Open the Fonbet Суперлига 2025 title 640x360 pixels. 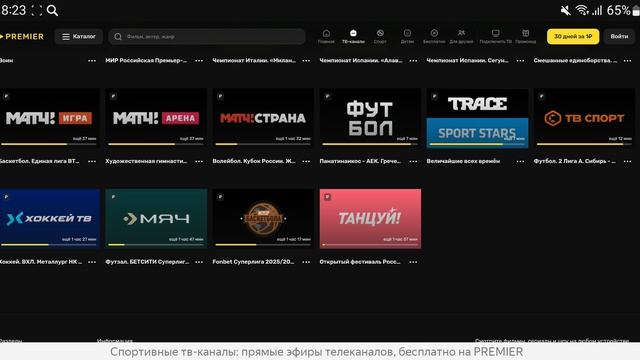253,262
